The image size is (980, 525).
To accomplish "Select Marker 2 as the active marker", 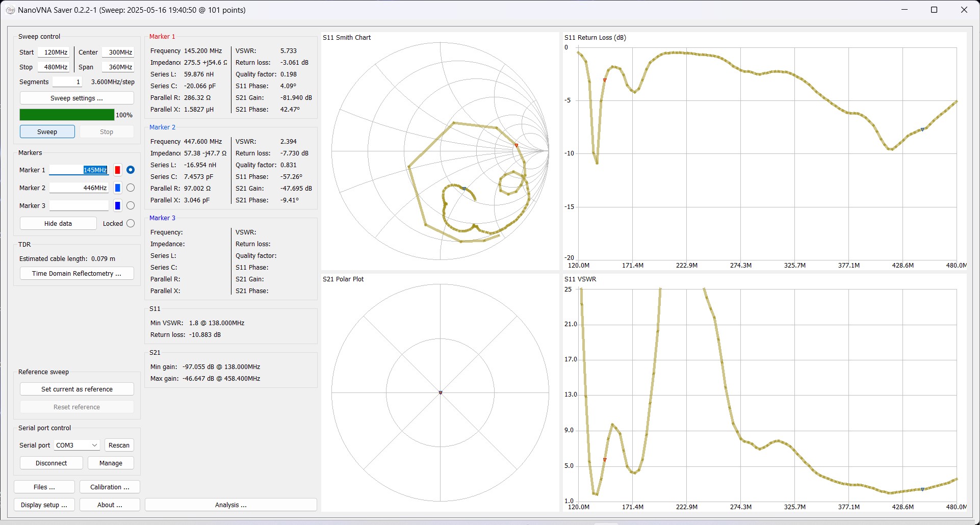I will point(131,188).
